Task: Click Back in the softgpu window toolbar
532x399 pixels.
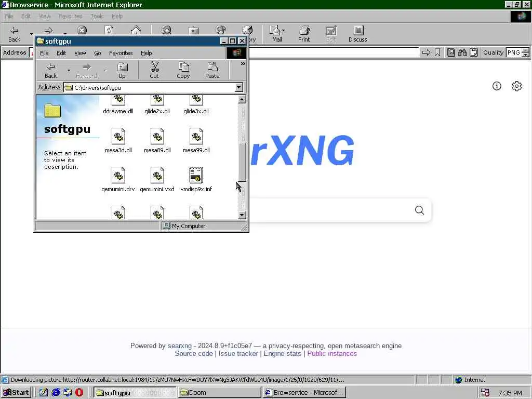Action: point(50,71)
